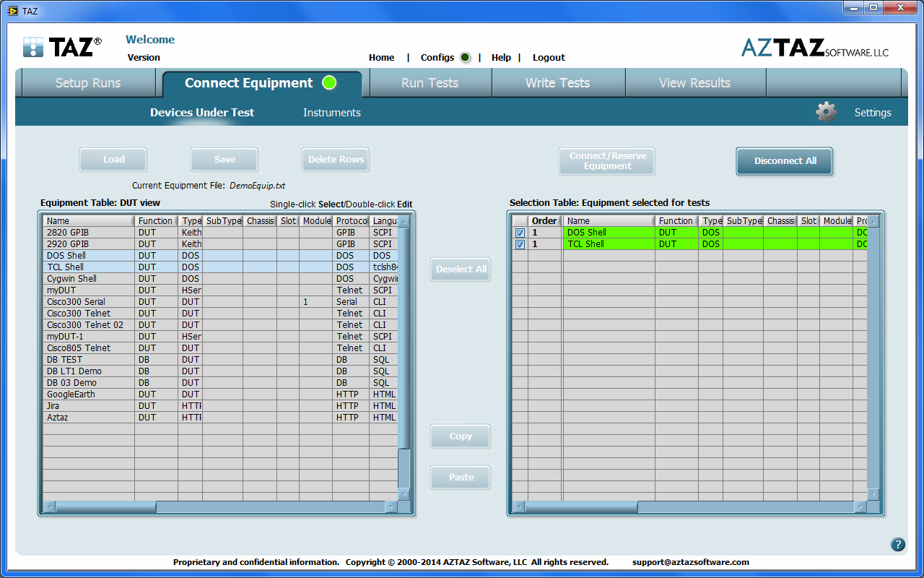Uncheck the DOS Shell row checkbox
The width and height of the screenshot is (924, 578).
pyautogui.click(x=520, y=233)
